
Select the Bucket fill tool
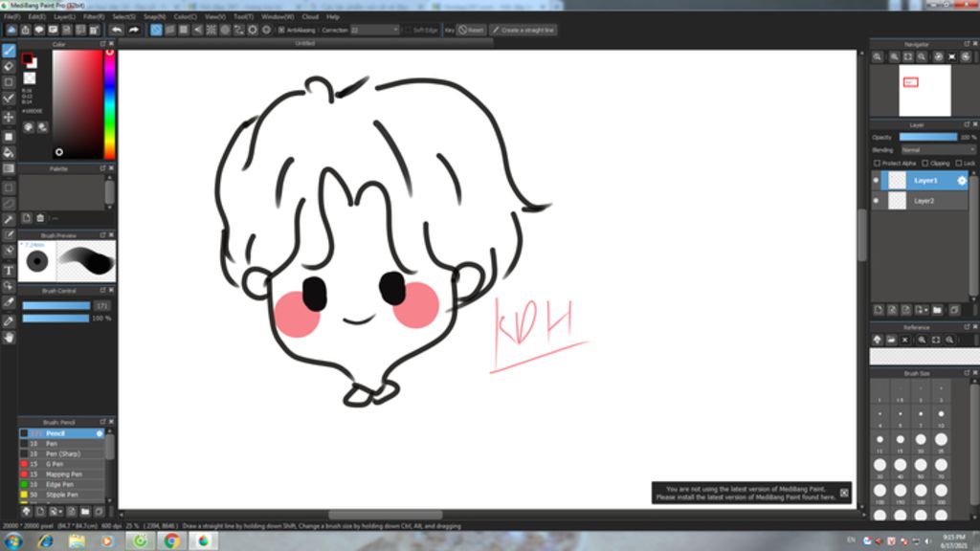click(x=9, y=152)
